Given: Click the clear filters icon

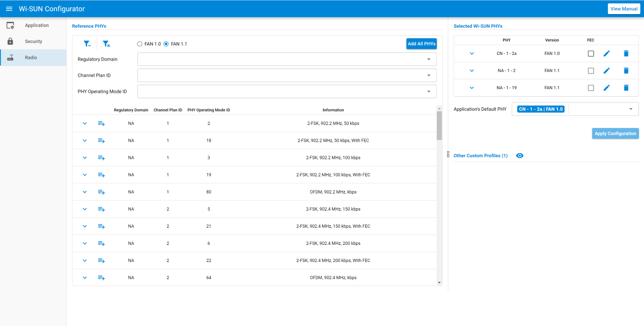Looking at the screenshot, I should pos(106,43).
